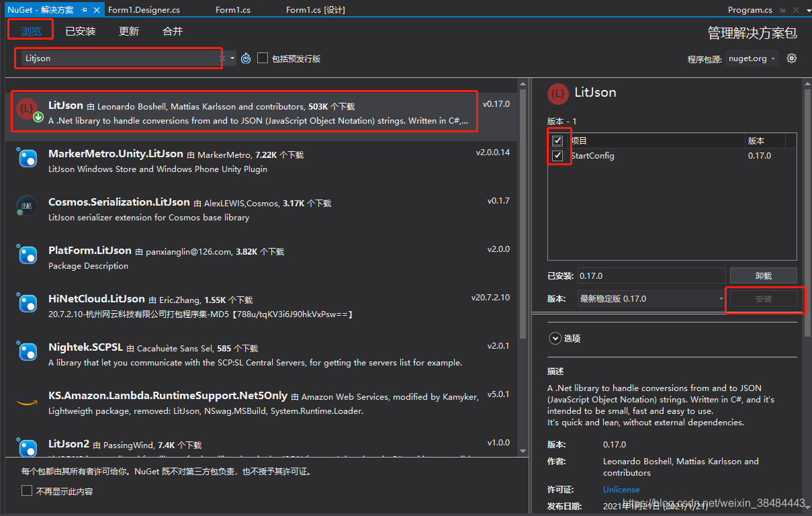This screenshot has width=812, height=516.
Task: Check the 'do not show this again' checkbox
Action: [27, 491]
